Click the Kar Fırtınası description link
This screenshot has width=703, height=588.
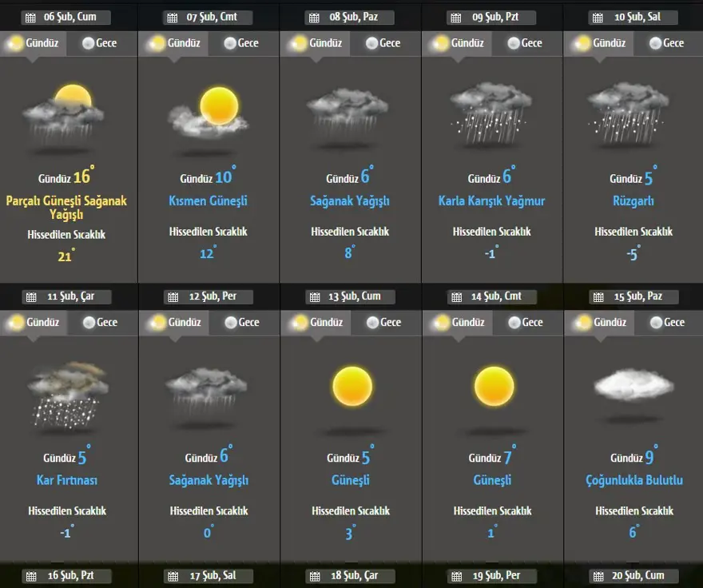(67, 480)
